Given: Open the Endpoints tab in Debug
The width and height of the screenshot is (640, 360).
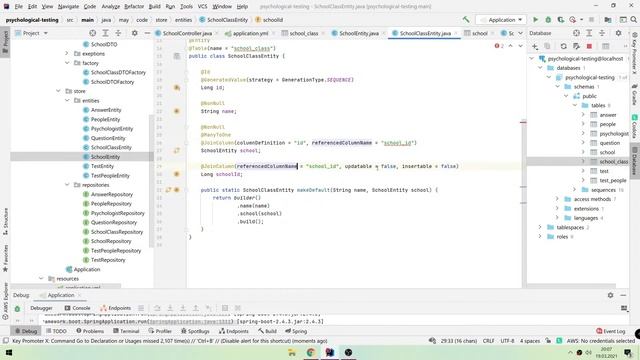Looking at the screenshot, I should click(x=116, y=308).
